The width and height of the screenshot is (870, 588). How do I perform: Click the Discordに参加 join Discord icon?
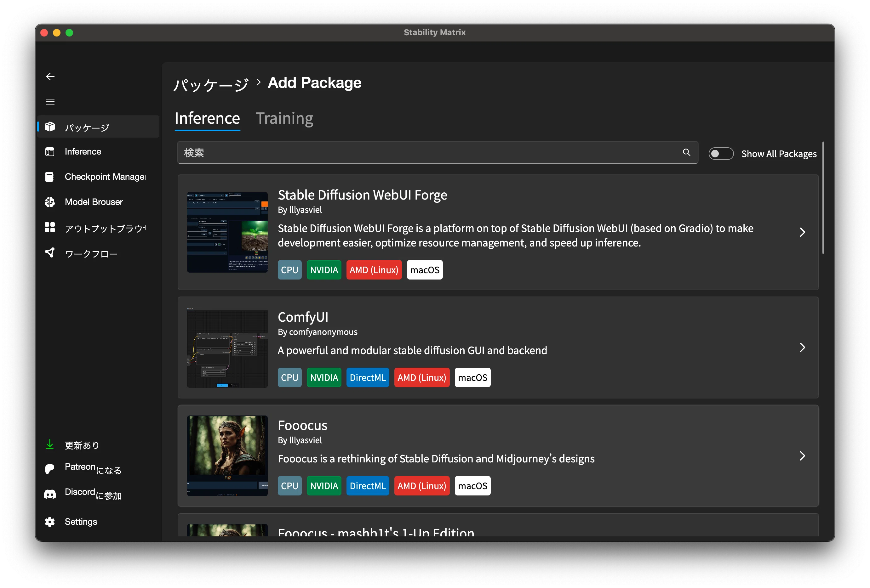point(50,494)
